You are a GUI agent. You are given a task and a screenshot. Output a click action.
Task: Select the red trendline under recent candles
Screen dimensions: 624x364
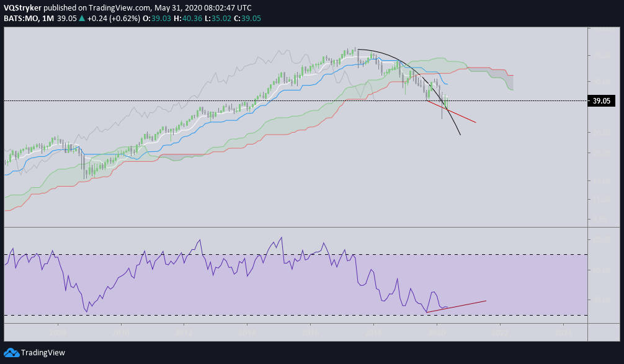click(x=452, y=112)
